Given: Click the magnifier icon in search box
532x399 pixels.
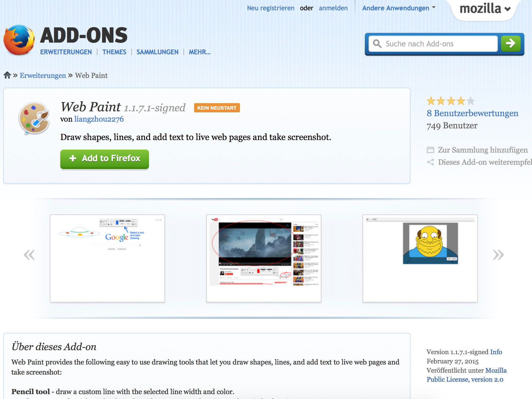Looking at the screenshot, I should (x=377, y=44).
